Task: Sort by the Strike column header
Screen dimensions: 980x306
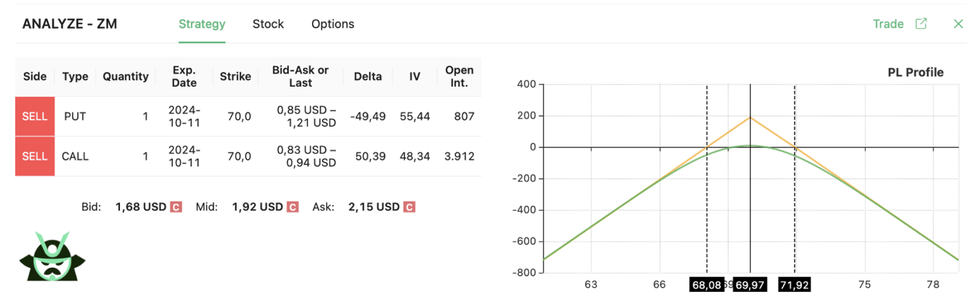Action: tap(235, 76)
